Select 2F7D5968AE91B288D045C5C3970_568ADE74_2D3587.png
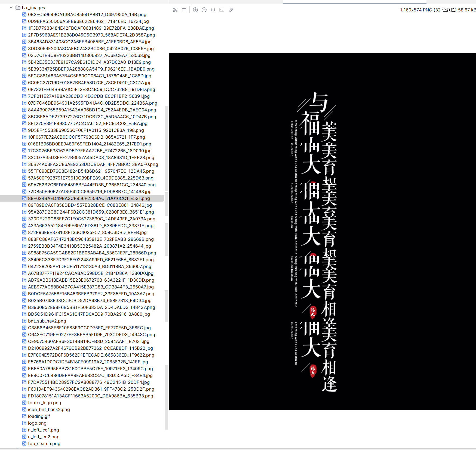Image resolution: width=476 pixels, height=450 pixels. (91, 35)
